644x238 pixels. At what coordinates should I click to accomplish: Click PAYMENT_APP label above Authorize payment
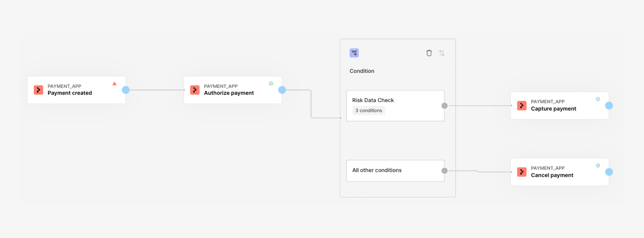221,86
